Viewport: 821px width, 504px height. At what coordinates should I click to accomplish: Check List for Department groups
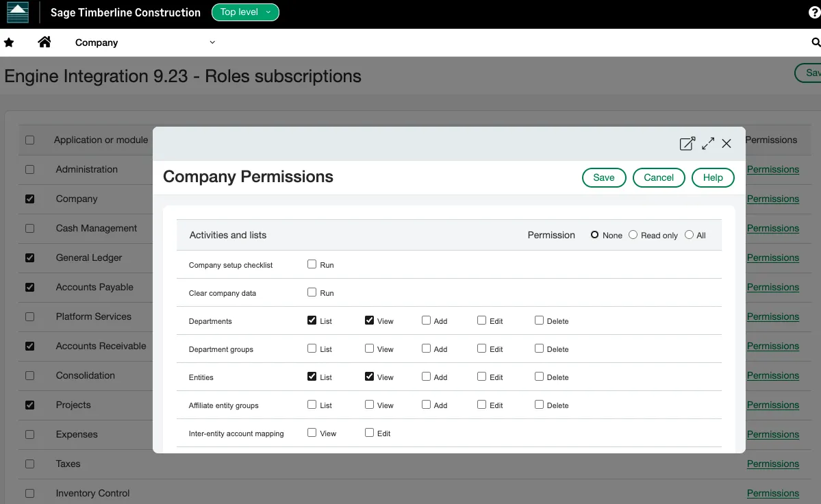click(x=312, y=348)
